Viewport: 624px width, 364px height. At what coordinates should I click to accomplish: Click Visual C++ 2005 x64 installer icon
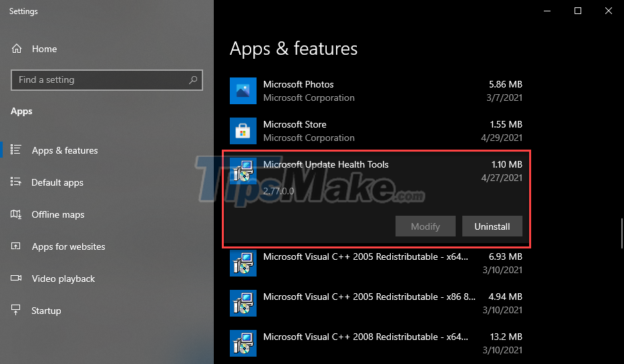coord(243,263)
